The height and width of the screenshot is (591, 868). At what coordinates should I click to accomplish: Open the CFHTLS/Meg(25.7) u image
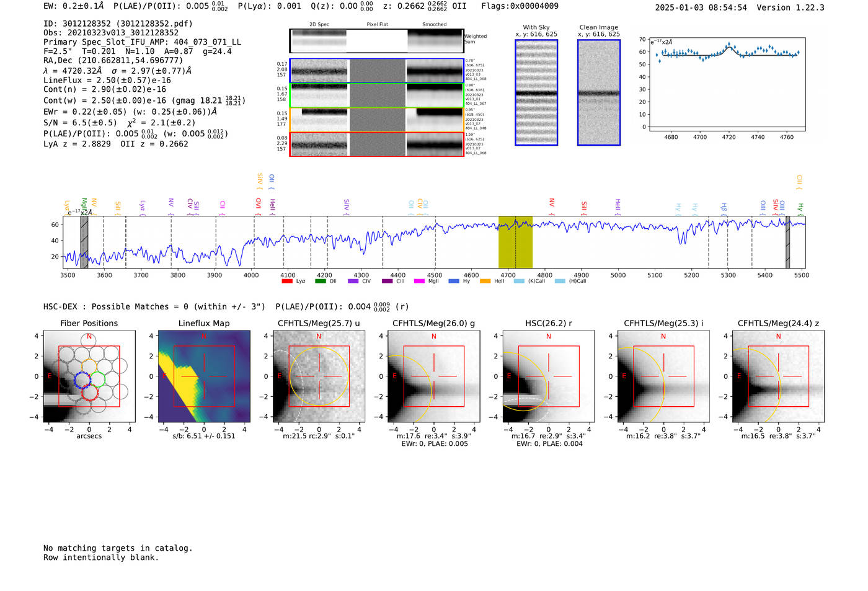pyautogui.click(x=319, y=376)
